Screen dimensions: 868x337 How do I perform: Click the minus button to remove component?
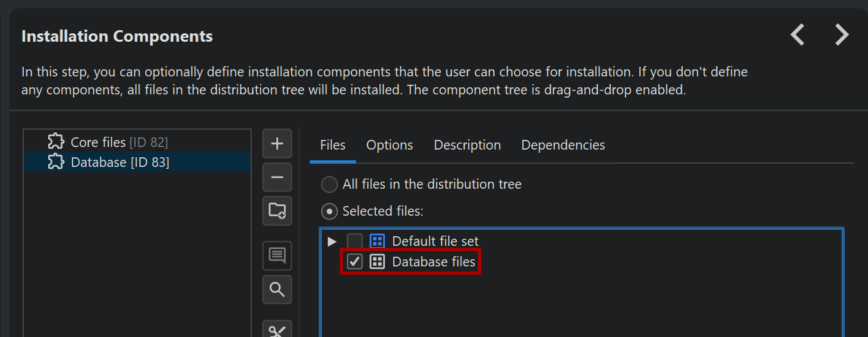click(x=277, y=177)
